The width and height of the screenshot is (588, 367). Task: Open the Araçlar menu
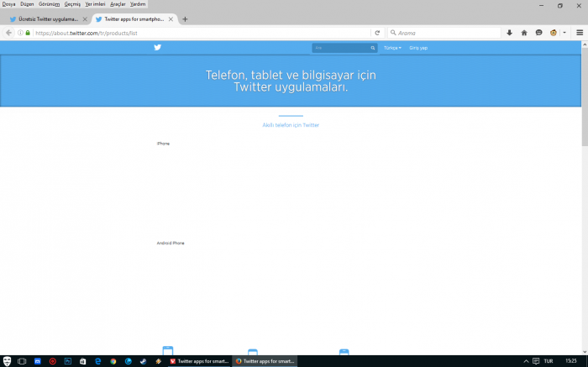point(118,4)
